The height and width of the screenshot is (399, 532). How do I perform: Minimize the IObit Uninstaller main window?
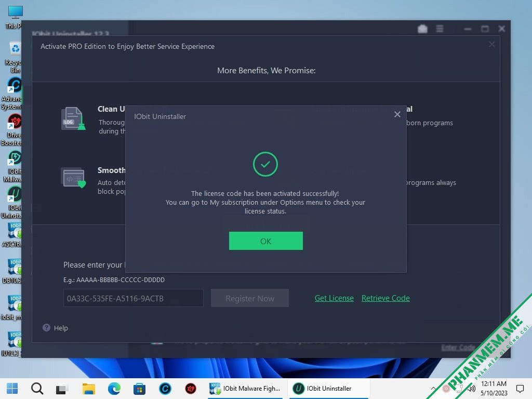click(x=468, y=29)
